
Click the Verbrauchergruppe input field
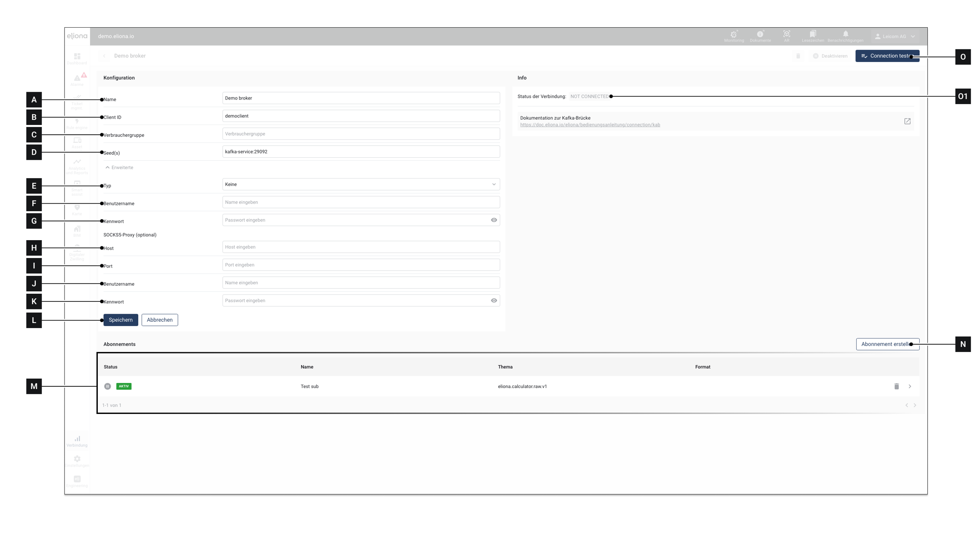[361, 134]
